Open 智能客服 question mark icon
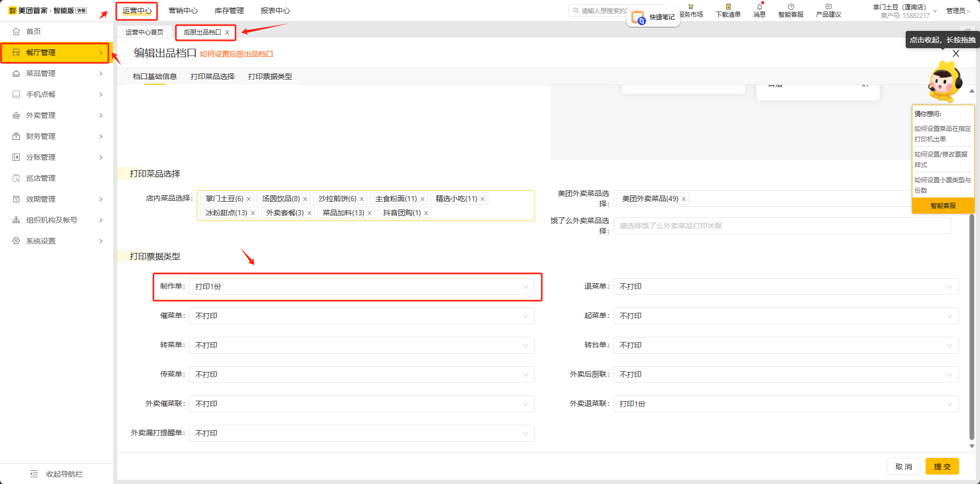The height and width of the screenshot is (484, 980). tap(791, 7)
